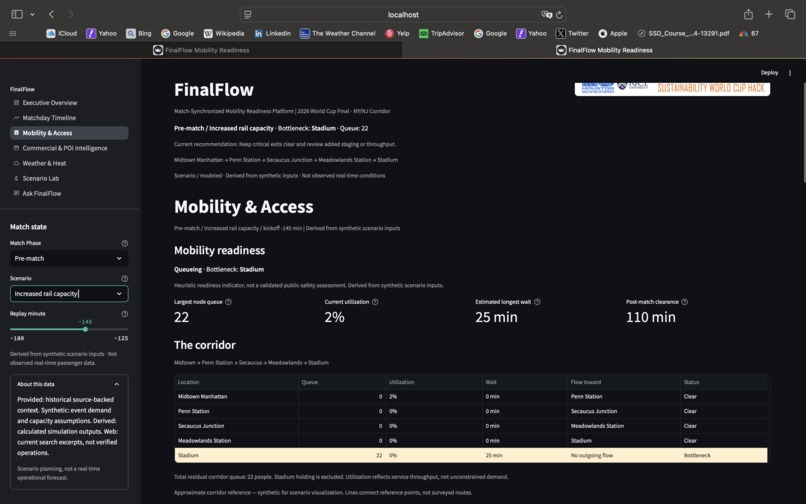Select the second FinalFlow Mobility Readiness tab

click(604, 50)
